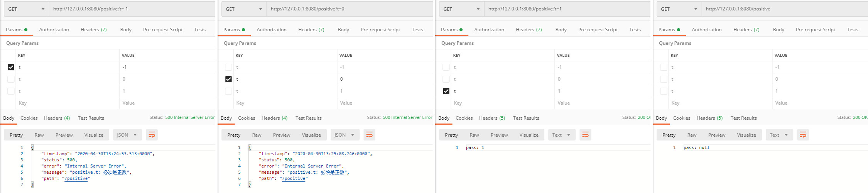Viewport: 868px width, 193px height.
Task: Open Test Results tab in the 'pass: null' response
Action: click(743, 118)
